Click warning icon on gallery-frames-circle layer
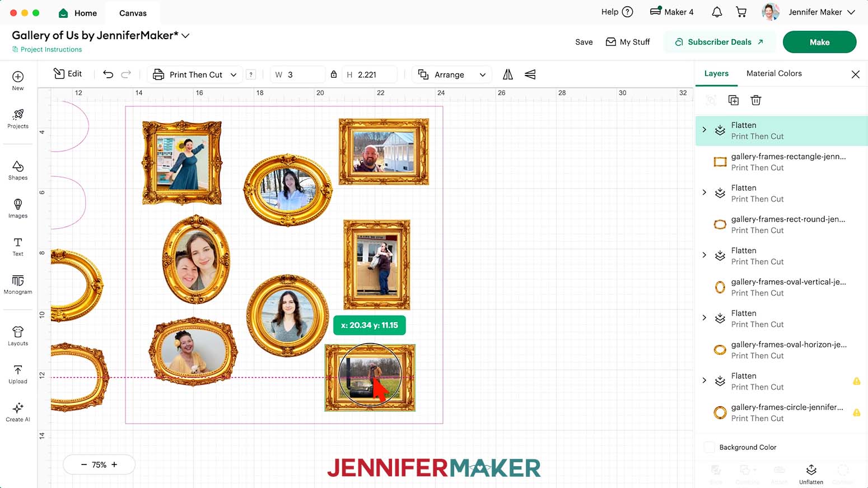 point(856,412)
